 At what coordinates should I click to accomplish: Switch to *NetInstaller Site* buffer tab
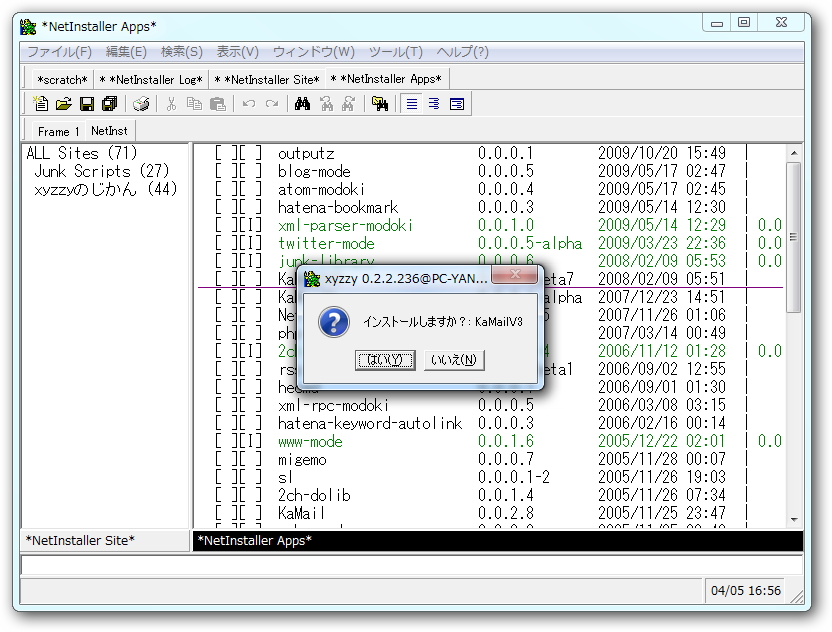[x=267, y=80]
